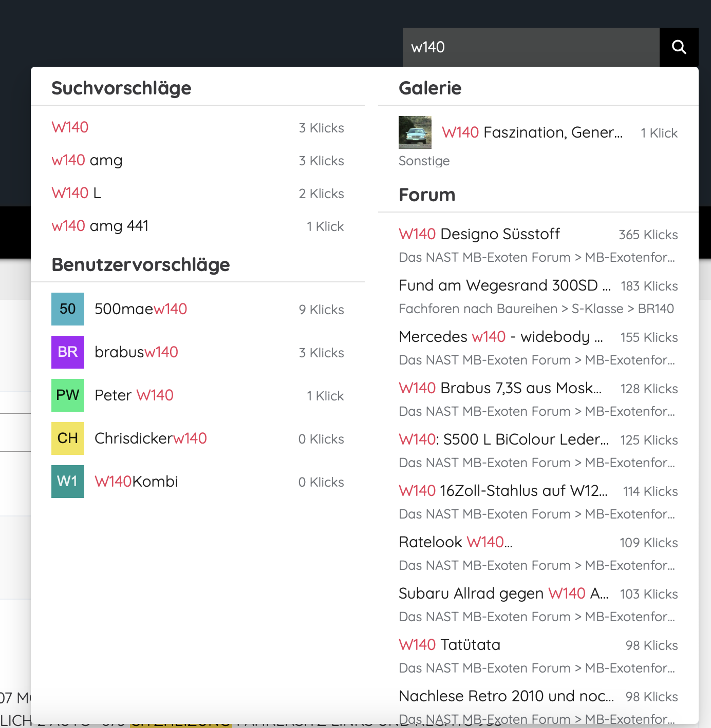Open the teal W1 avatar for W140Kombi
Viewport: 711px width, 728px height.
coord(68,482)
